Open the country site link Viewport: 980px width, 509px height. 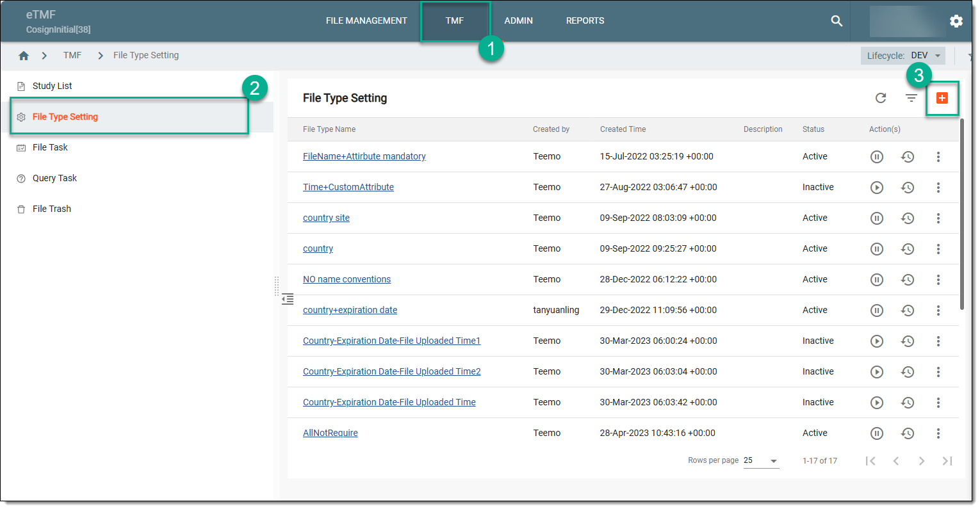[326, 218]
